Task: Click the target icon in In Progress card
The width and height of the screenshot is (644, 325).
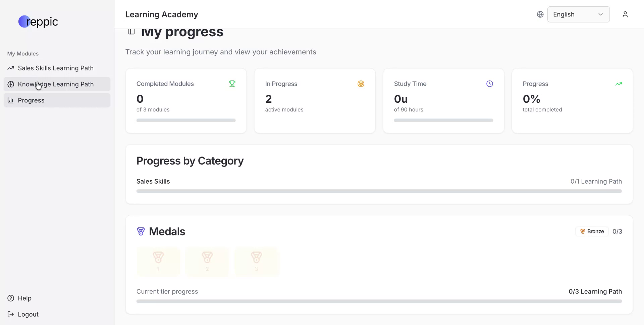Action: (361, 84)
